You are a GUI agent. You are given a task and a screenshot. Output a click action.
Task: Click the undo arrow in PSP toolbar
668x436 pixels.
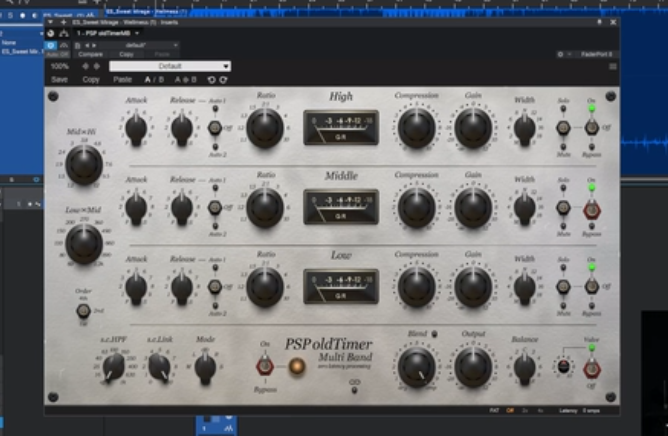211,80
